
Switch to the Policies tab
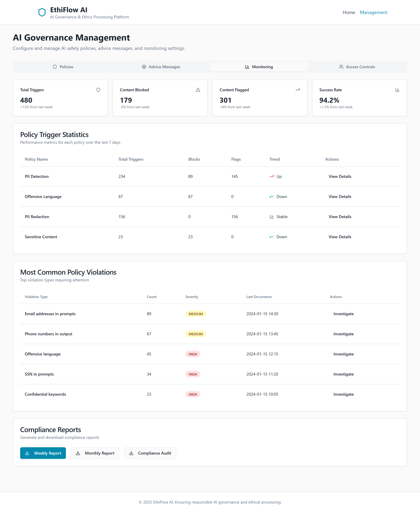(x=63, y=67)
